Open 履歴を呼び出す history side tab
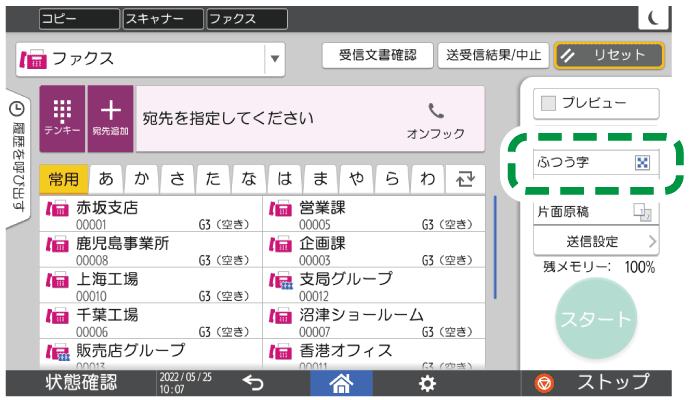This screenshot has height=400, width=695. [18, 157]
